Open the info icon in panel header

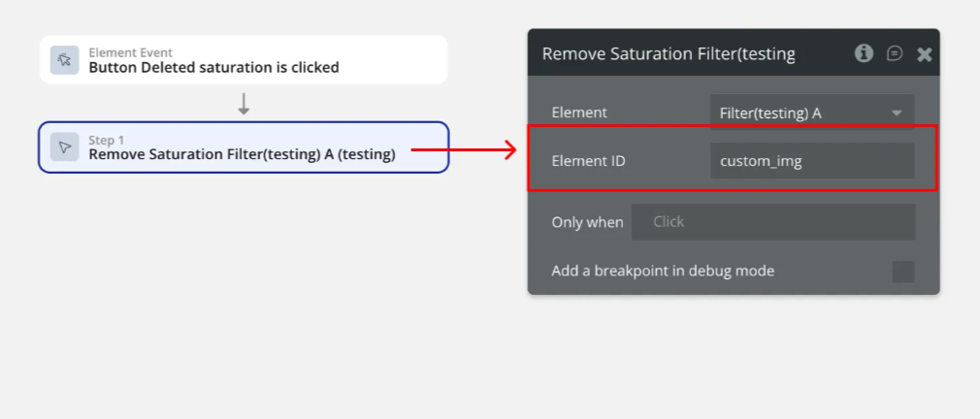pos(864,53)
